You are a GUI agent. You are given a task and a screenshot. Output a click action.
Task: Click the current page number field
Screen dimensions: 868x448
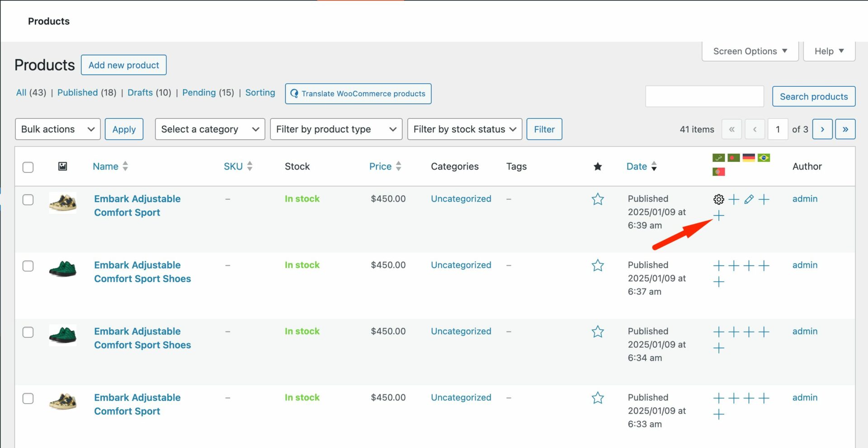click(x=778, y=129)
